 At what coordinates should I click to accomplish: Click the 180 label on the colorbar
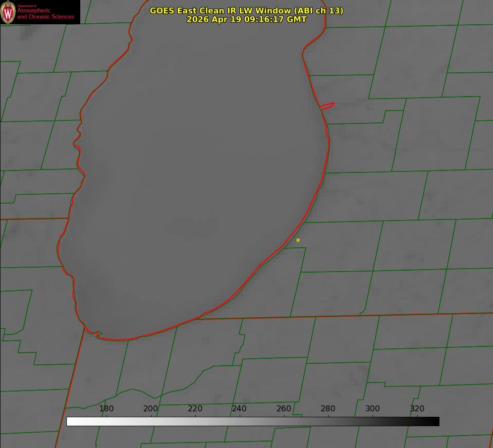pos(106,408)
